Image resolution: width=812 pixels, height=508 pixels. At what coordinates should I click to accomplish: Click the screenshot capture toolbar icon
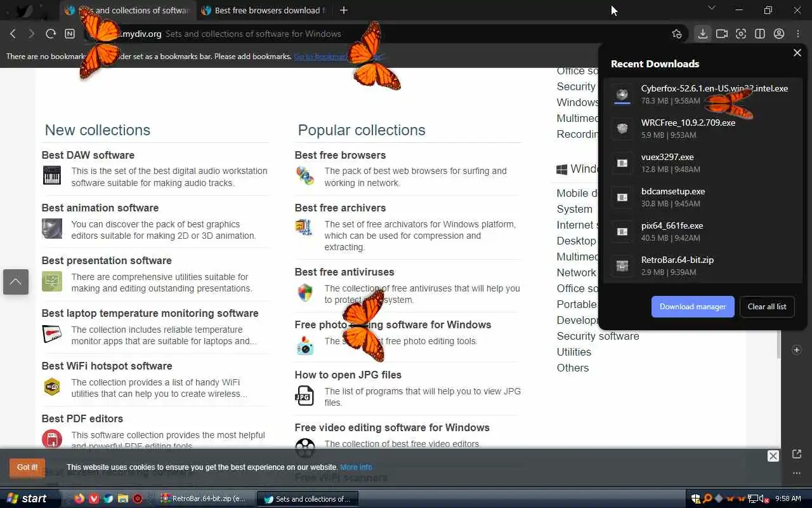[x=741, y=34]
